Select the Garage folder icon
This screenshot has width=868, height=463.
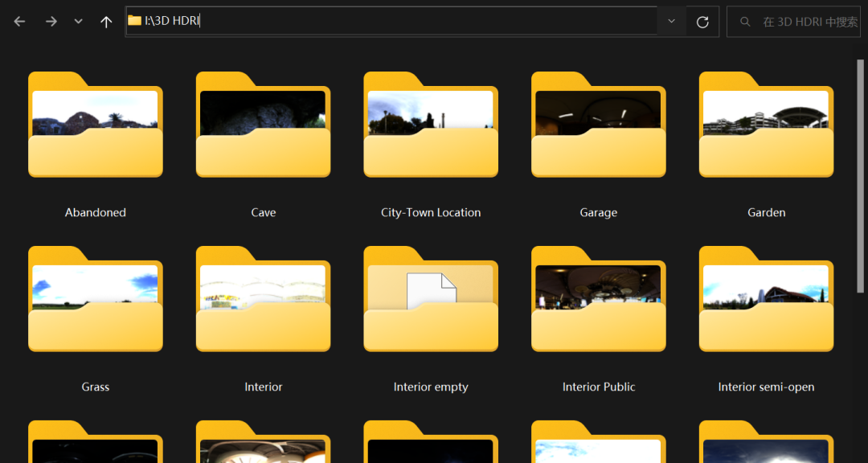point(599,125)
